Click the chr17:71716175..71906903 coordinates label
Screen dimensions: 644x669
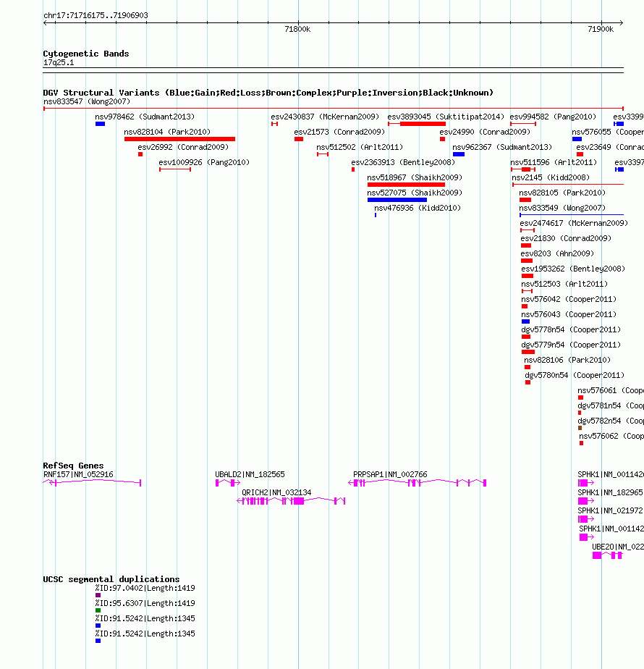[96, 15]
